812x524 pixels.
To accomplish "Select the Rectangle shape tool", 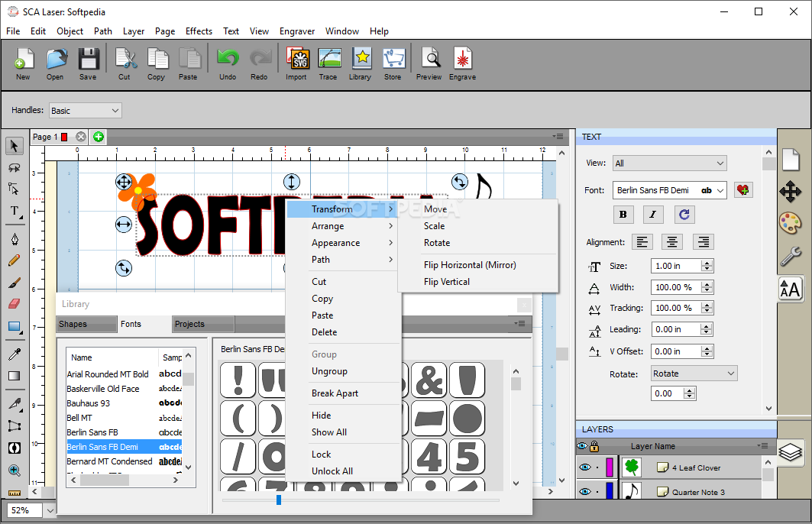I will (x=15, y=327).
